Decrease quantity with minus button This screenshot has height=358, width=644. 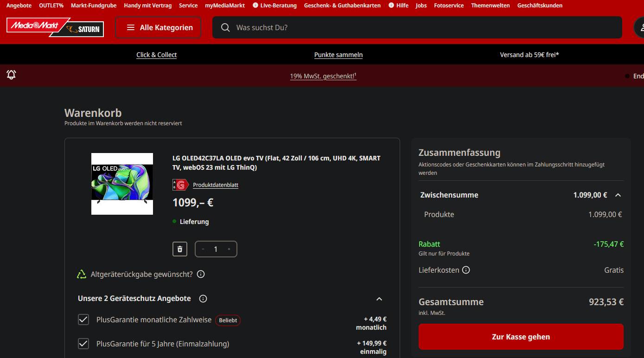click(203, 249)
